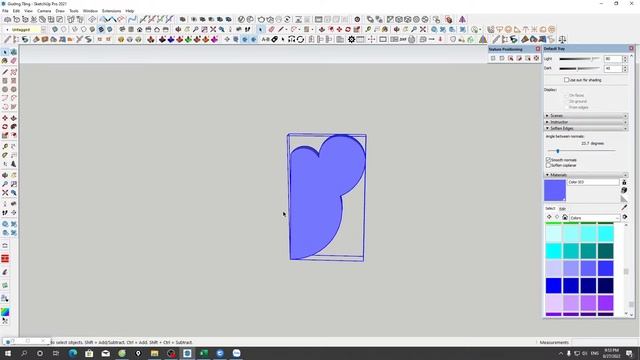Activate the Line pencil tool
Image resolution: width=640 pixels, height=360 pixels.
point(5,72)
